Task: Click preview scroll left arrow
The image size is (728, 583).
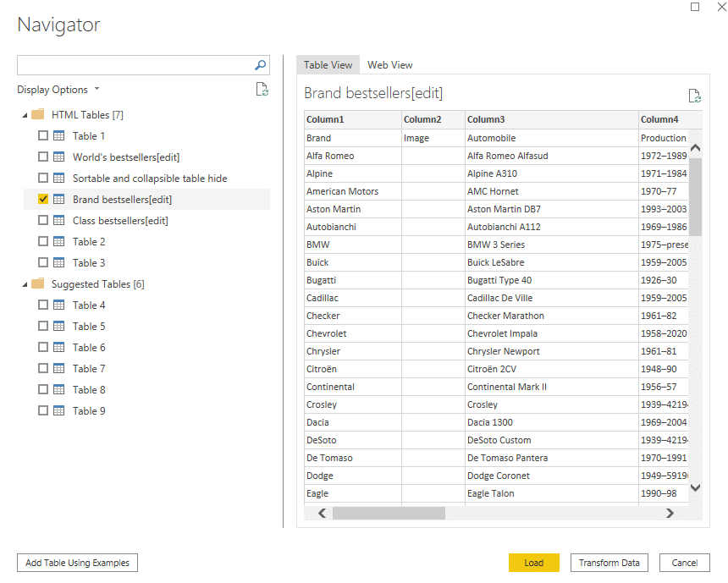Action: [323, 513]
